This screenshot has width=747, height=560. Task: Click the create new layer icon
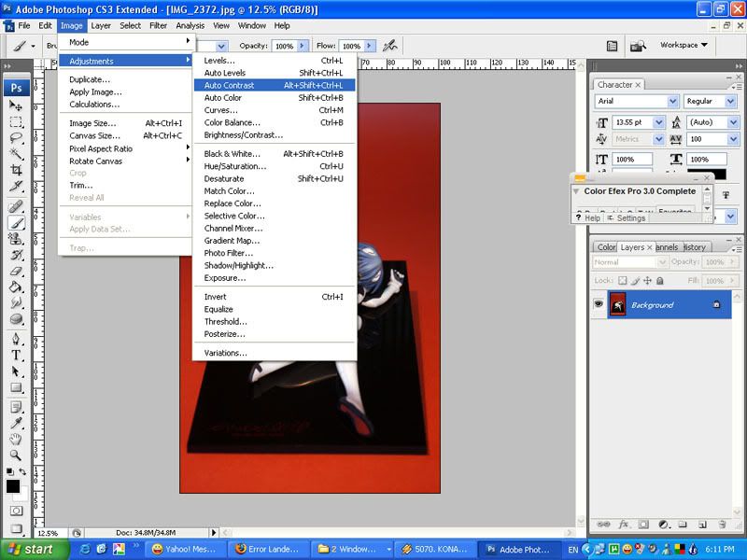pos(702,525)
